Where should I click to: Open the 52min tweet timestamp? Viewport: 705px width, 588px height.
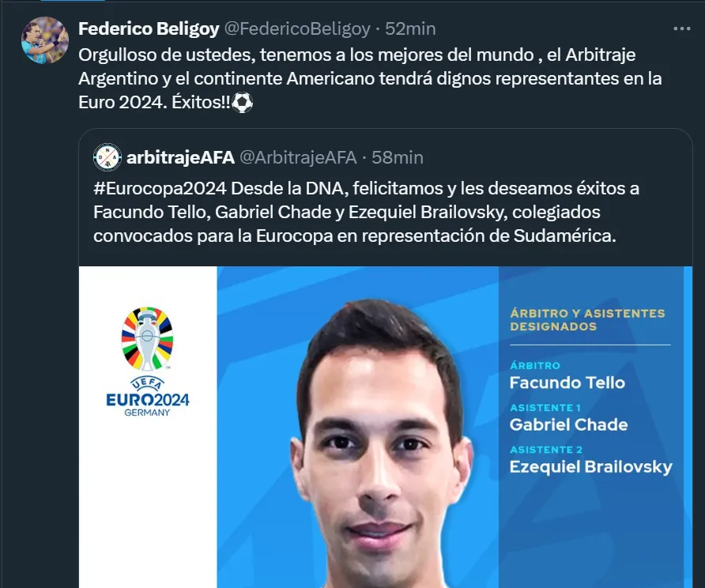pyautogui.click(x=410, y=28)
